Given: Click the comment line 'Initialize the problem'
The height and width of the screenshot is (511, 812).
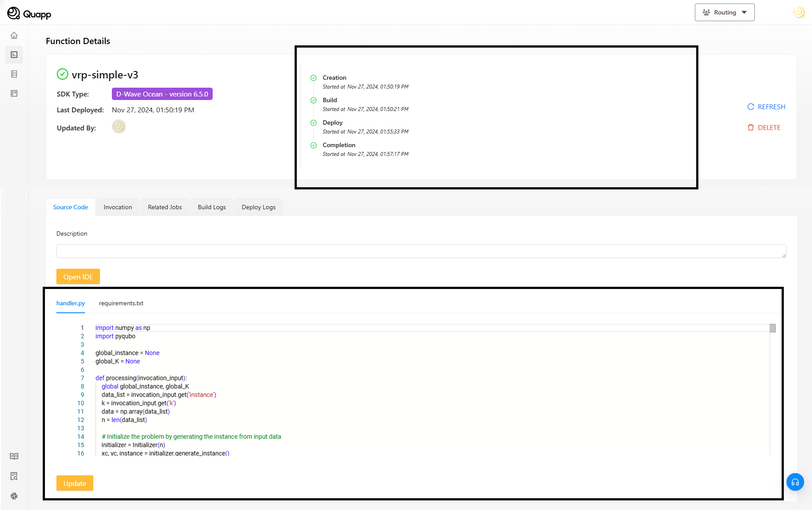Looking at the screenshot, I should pyautogui.click(x=191, y=437).
